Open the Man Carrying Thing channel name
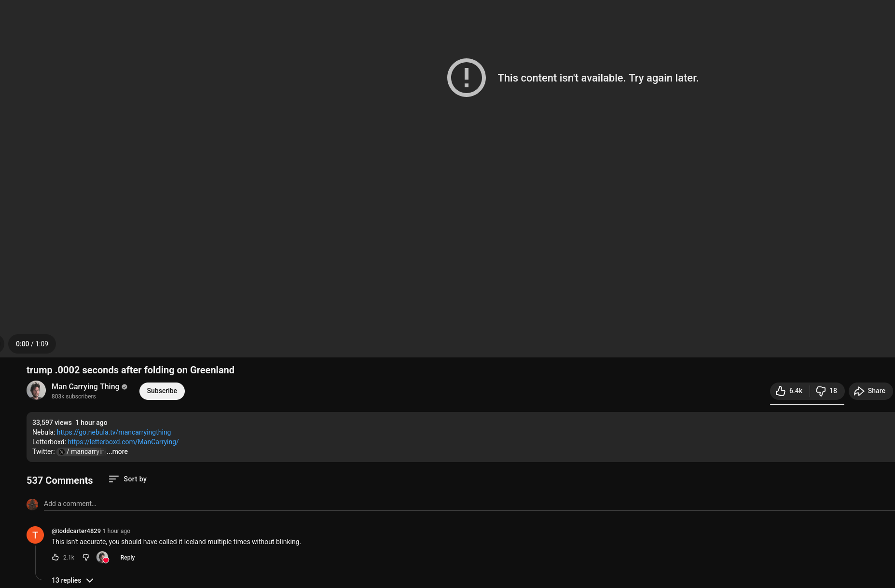This screenshot has height=588, width=895. (x=85, y=387)
